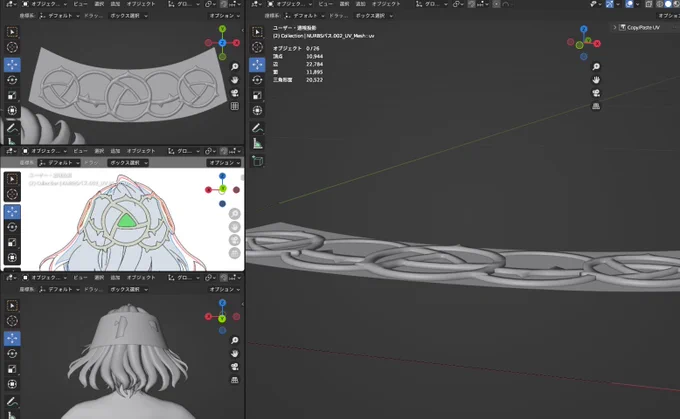Open the pivot point dropdown in main viewport
Viewport: 680px width, 419px height.
(x=458, y=4)
